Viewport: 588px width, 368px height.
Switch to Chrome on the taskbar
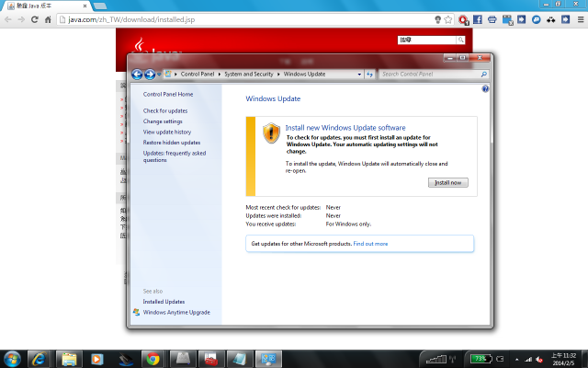coord(153,359)
